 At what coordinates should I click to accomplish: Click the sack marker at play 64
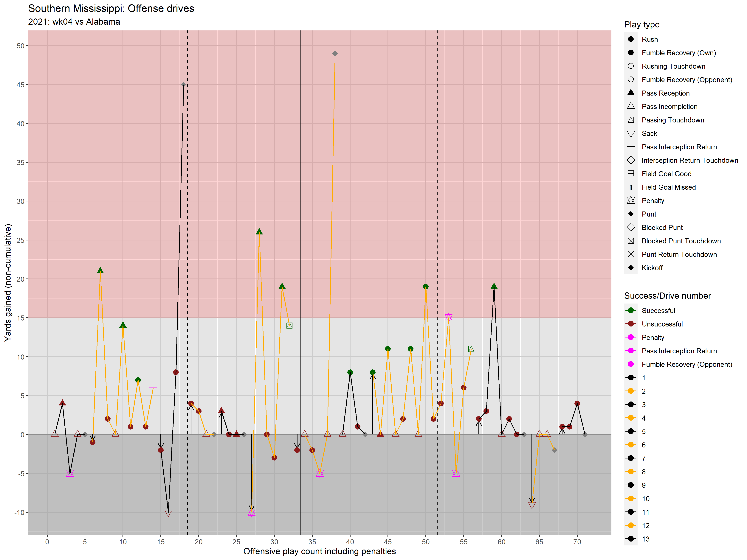coord(532,505)
